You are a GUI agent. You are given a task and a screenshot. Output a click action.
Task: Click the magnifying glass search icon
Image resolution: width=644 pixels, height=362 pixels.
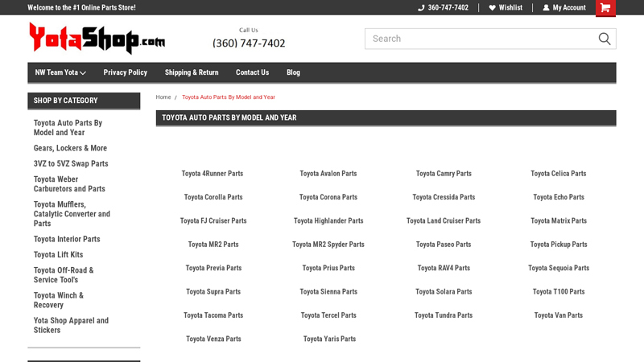click(x=605, y=39)
